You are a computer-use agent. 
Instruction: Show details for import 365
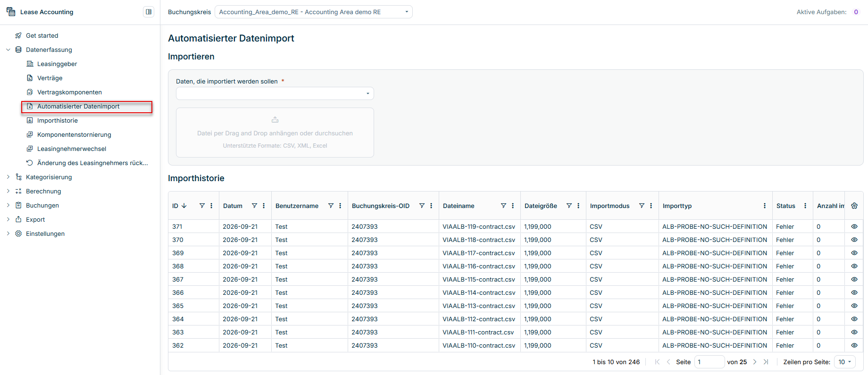click(x=854, y=306)
